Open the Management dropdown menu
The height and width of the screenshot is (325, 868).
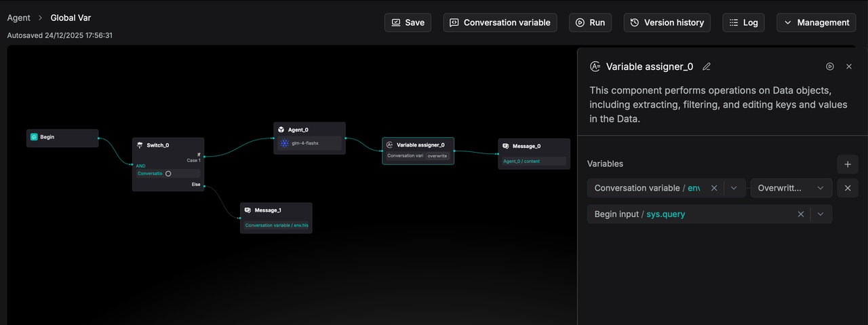(816, 22)
